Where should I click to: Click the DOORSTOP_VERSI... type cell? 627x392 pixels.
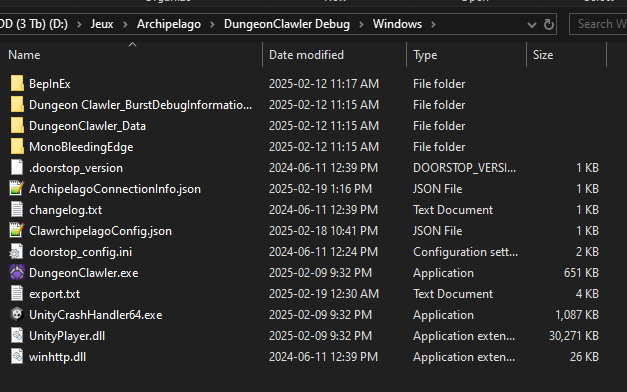tap(464, 168)
